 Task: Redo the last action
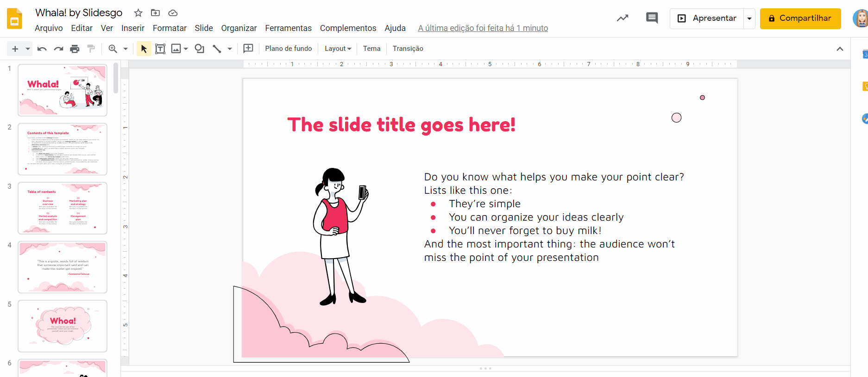tap(58, 49)
